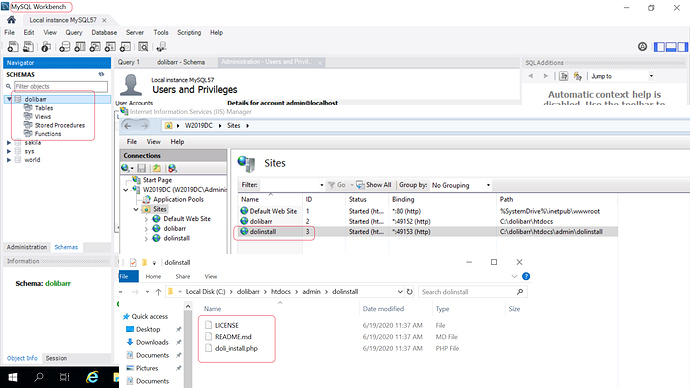Open the new SQL tab toolbar icon
Image resolution: width=690 pixels, height=388 pixels.
[13, 47]
